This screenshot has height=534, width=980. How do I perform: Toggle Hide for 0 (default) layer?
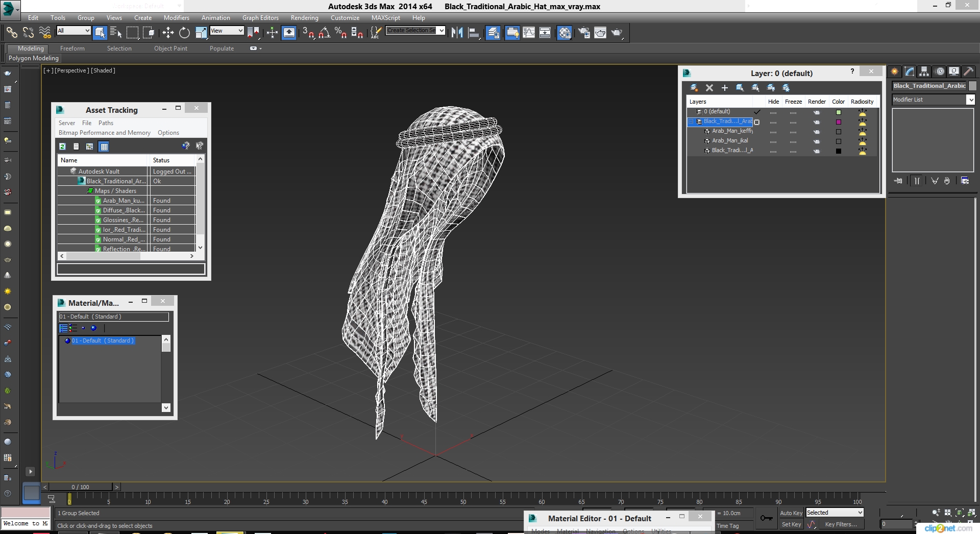pos(773,112)
